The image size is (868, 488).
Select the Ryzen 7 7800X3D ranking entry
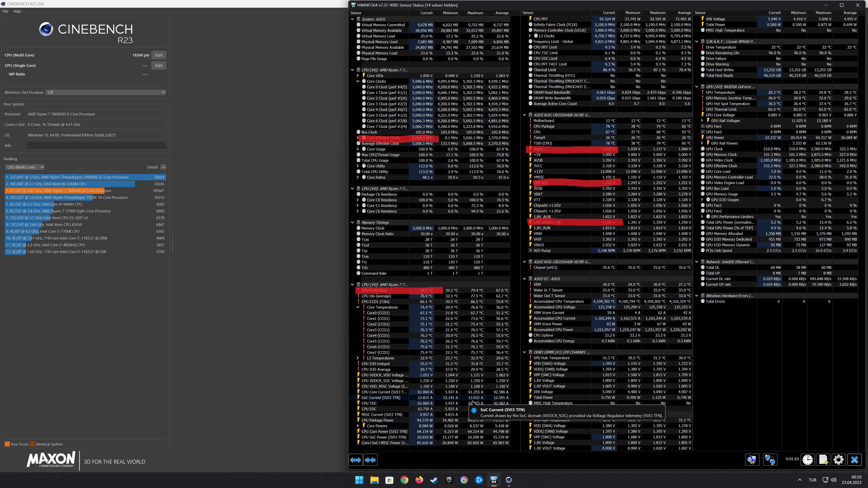coord(85,191)
